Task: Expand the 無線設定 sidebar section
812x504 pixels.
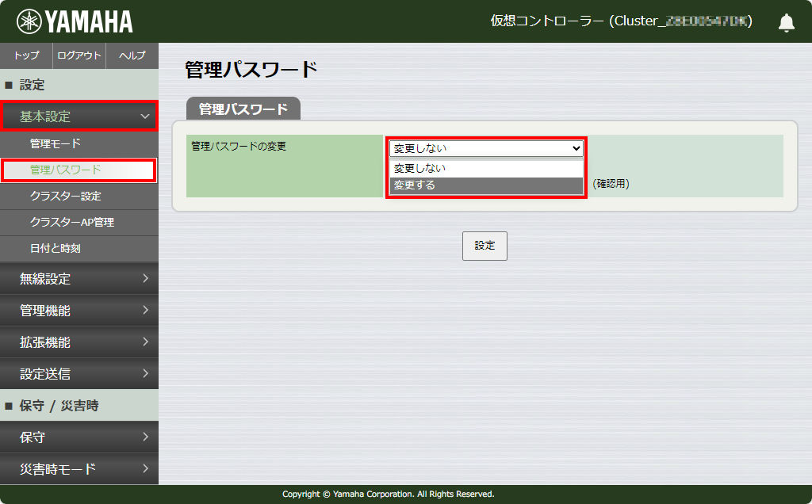Action: tap(79, 278)
